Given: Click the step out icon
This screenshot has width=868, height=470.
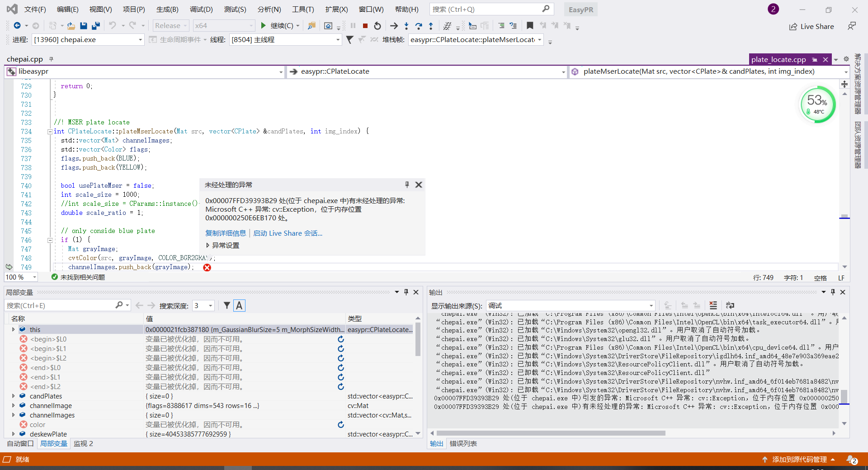Looking at the screenshot, I should [431, 26].
